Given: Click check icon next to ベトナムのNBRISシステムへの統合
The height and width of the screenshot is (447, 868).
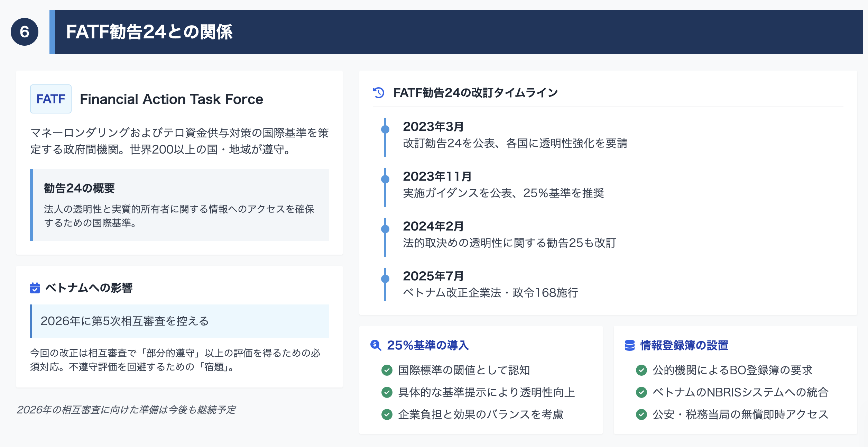Looking at the screenshot, I should pyautogui.click(x=641, y=392).
